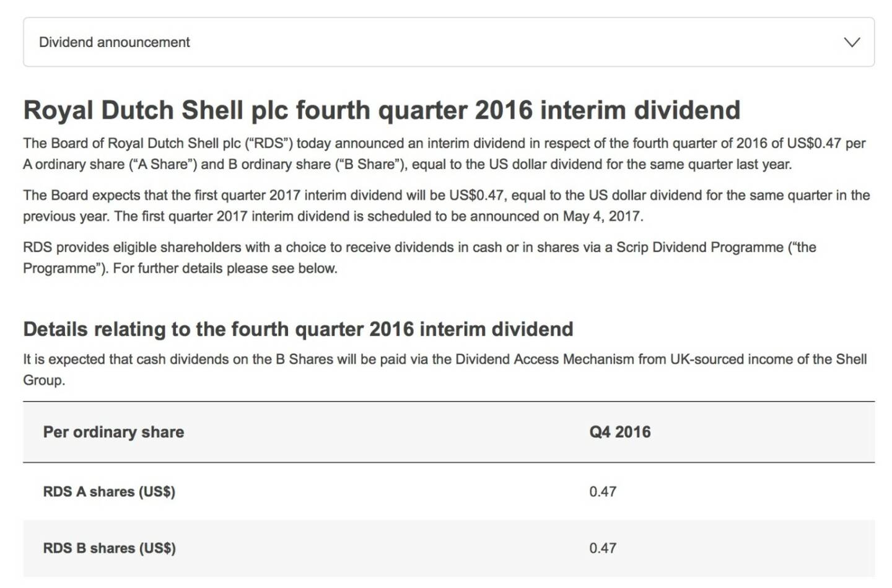
Task: Open the Dividend announcement dropdown label
Action: click(115, 42)
